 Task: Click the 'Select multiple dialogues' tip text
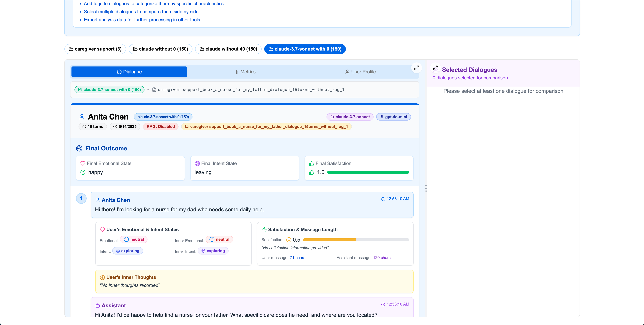click(x=141, y=12)
